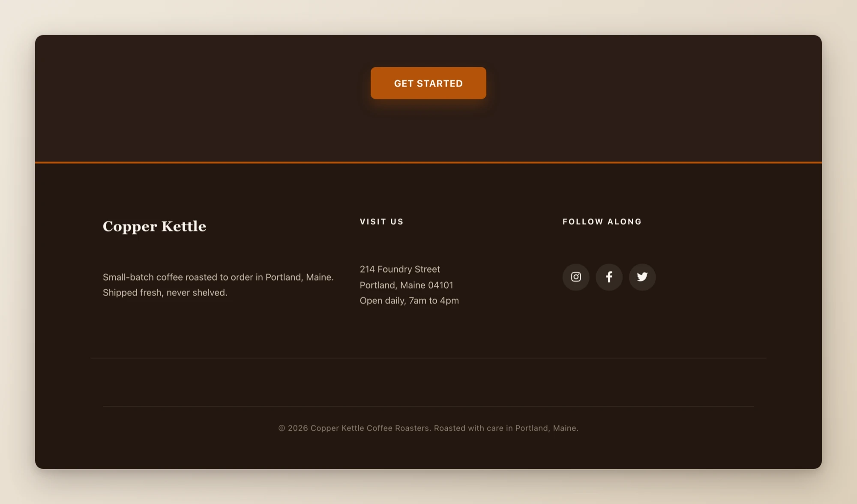Click the Open daily, 7am to 4pm line
The height and width of the screenshot is (504, 857).
coord(409,300)
